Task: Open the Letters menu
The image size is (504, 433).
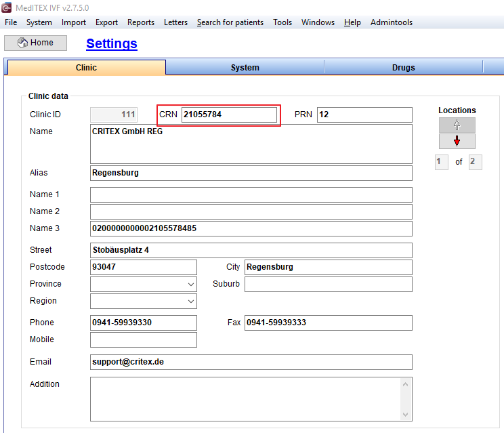Action: (x=175, y=22)
